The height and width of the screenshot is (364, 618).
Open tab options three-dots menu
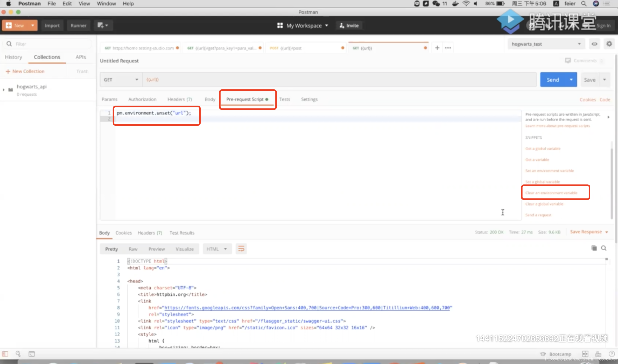(448, 48)
